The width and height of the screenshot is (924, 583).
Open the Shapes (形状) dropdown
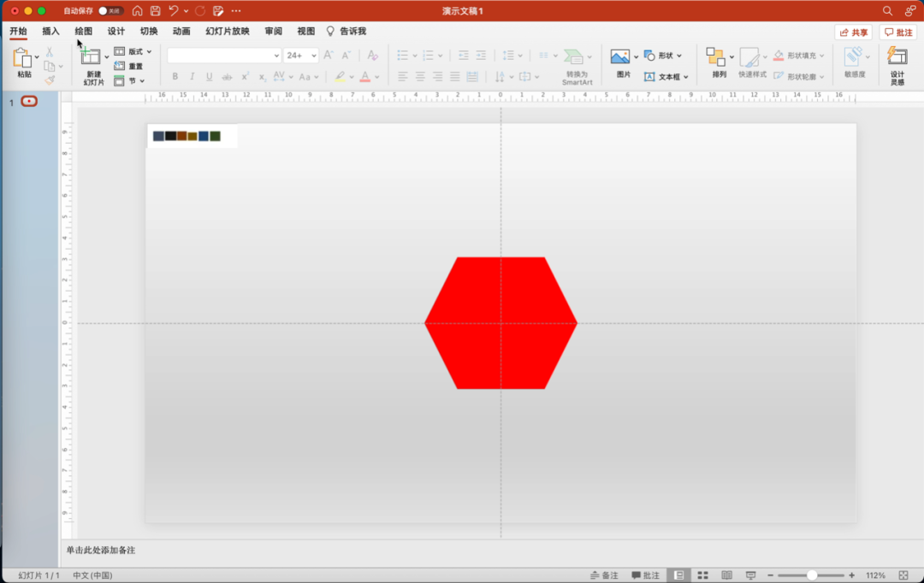coord(663,56)
